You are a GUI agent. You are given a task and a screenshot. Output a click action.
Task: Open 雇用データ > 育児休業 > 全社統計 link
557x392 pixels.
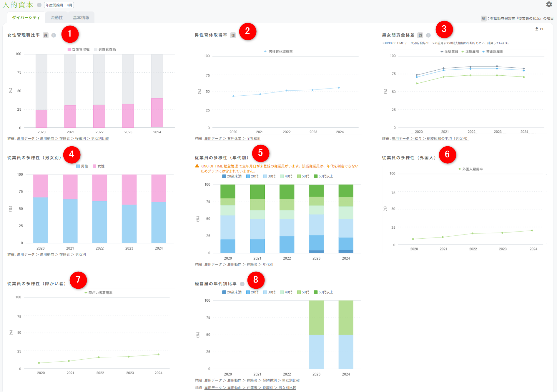click(232, 139)
